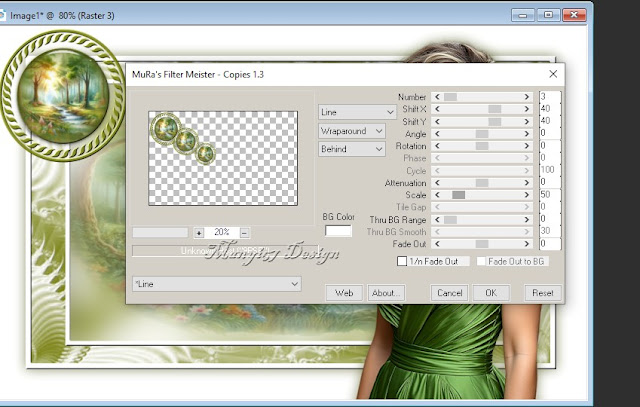Increase Number with right arrow
The image size is (640, 407).
[527, 97]
